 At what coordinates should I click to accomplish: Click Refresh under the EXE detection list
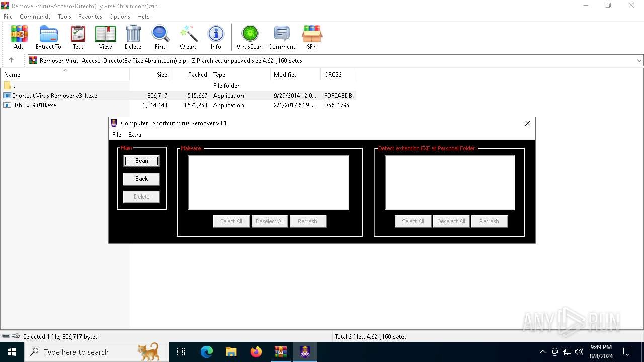(489, 221)
